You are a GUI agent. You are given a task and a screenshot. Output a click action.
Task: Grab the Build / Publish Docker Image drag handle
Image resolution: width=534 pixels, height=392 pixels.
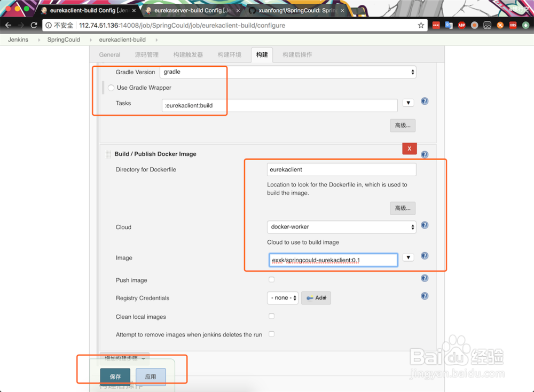(x=108, y=154)
